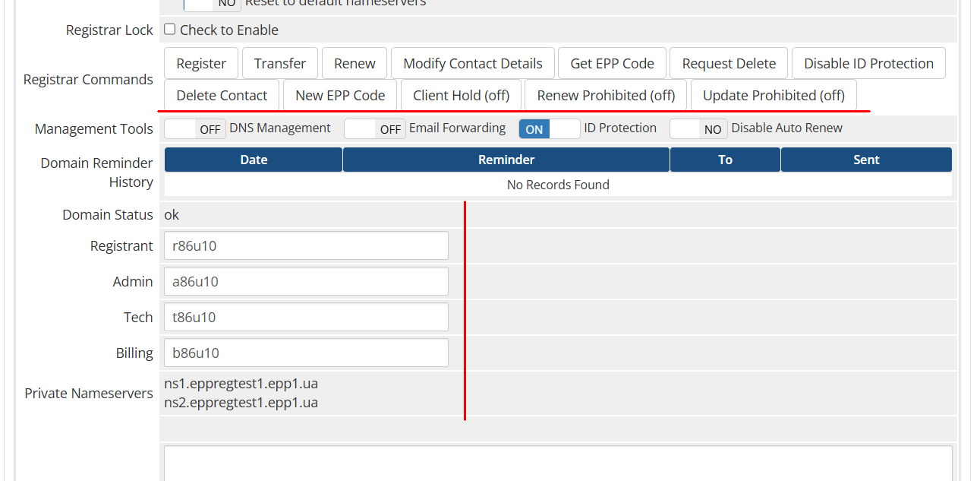Click the empty notes text area
Viewport: 980px width, 481px height.
[x=558, y=464]
